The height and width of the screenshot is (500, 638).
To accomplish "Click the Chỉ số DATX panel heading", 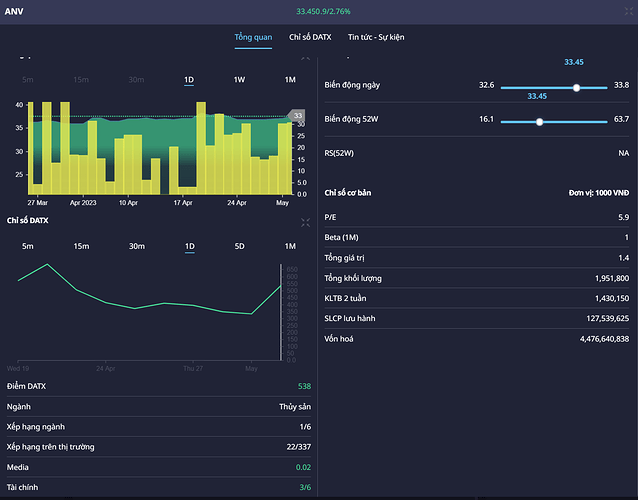I will (x=28, y=221).
